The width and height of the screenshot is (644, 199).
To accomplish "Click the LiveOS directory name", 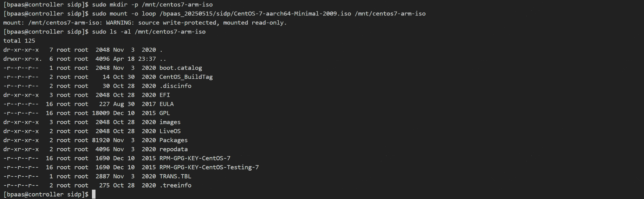I will [170, 131].
